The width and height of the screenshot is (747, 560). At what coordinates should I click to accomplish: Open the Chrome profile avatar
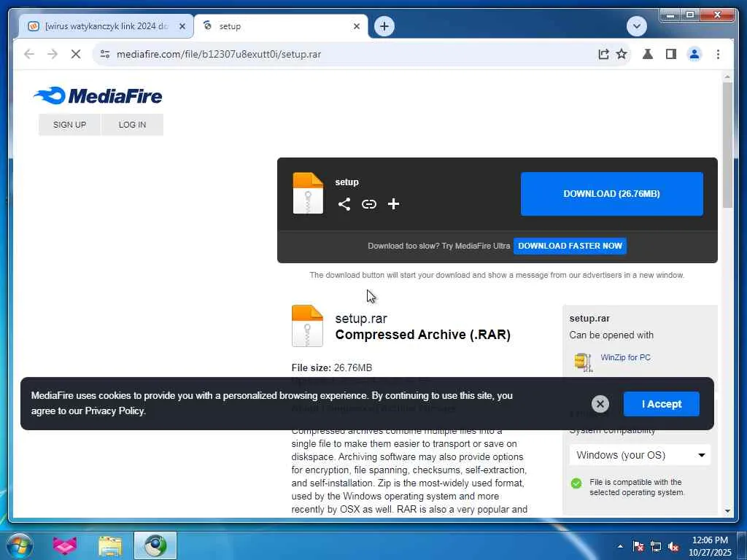coord(694,54)
